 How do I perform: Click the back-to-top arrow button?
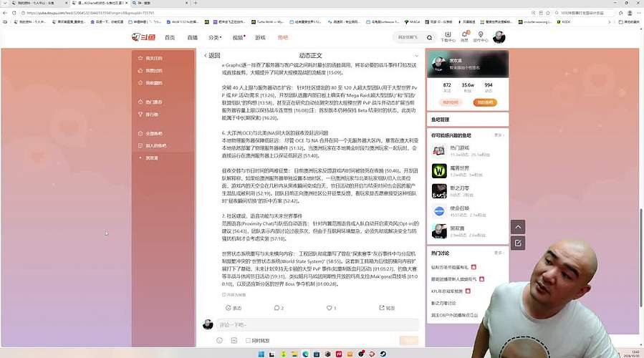click(518, 227)
